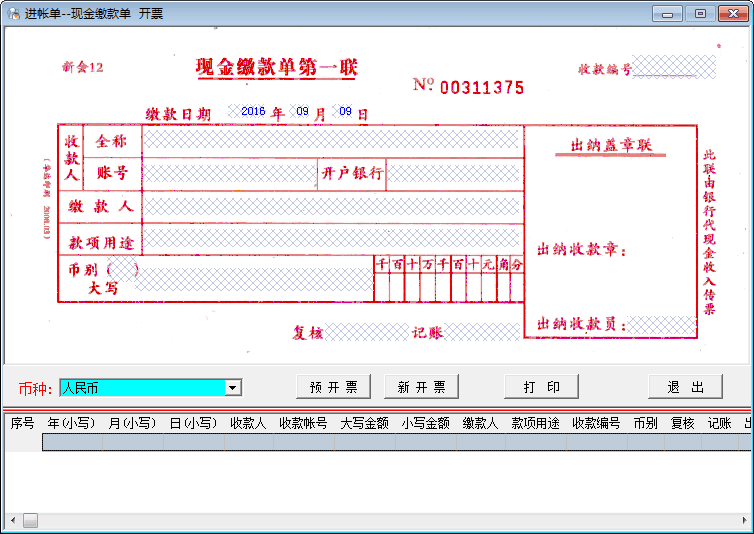Click the 开户银行 bank field
754x534 pixels.
454,173
